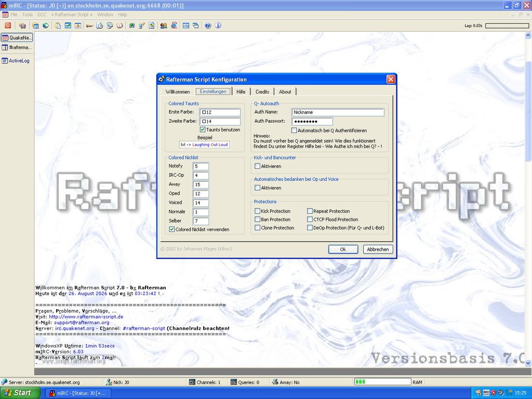This screenshot has width=532, height=399.
Task: Click the red shield tray icon
Action: click(x=494, y=393)
